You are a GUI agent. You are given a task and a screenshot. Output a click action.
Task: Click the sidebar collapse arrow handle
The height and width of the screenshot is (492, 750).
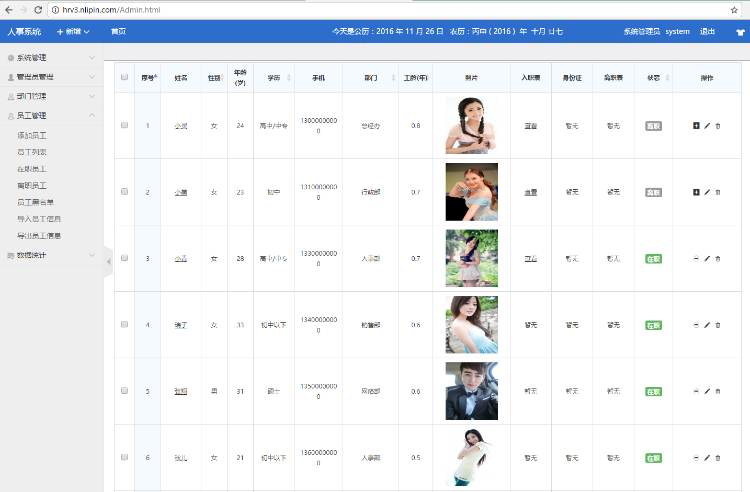point(108,262)
